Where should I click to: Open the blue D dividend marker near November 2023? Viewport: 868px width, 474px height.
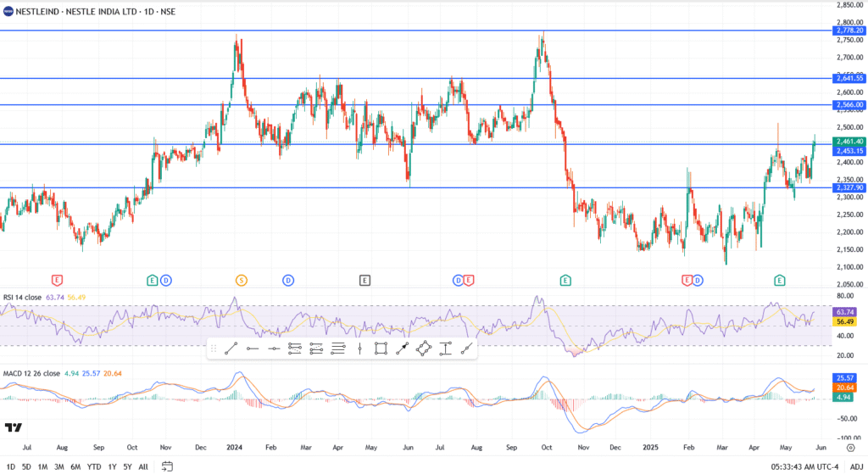coord(166,281)
